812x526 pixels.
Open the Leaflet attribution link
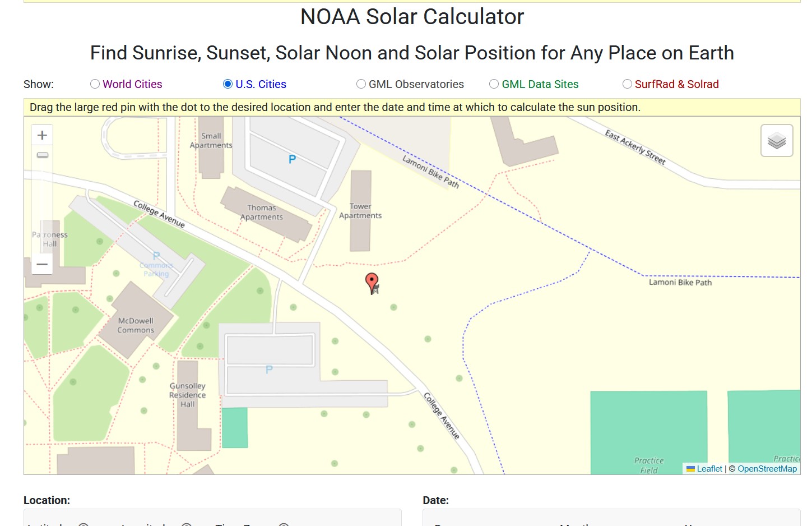709,469
